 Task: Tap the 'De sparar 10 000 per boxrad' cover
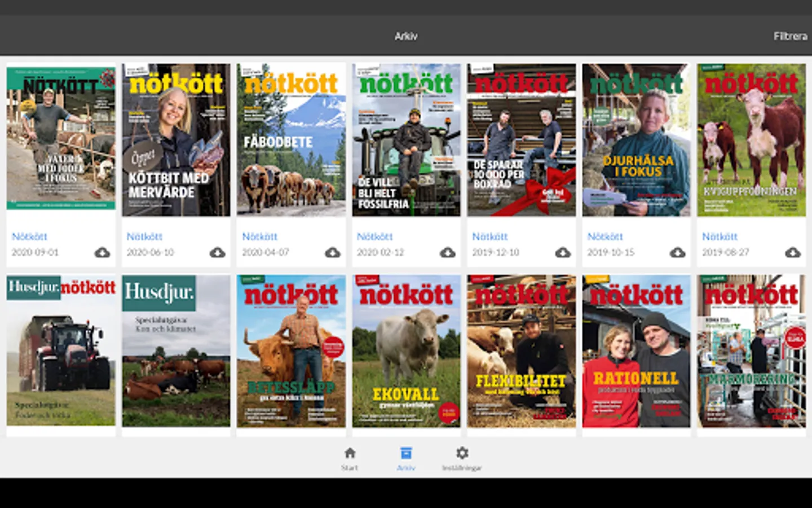pos(522,140)
